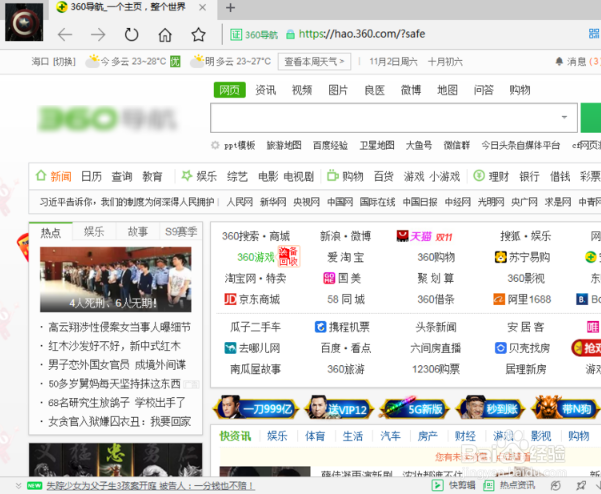Image resolution: width=601 pixels, height=494 pixels.
Task: Click the 一刀999亿 game banner
Action: point(258,408)
